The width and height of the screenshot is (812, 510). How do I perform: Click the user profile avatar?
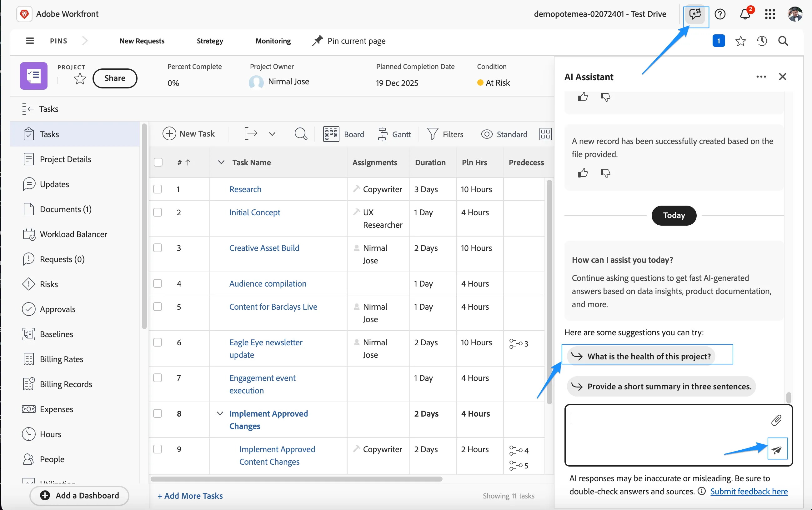pyautogui.click(x=795, y=14)
